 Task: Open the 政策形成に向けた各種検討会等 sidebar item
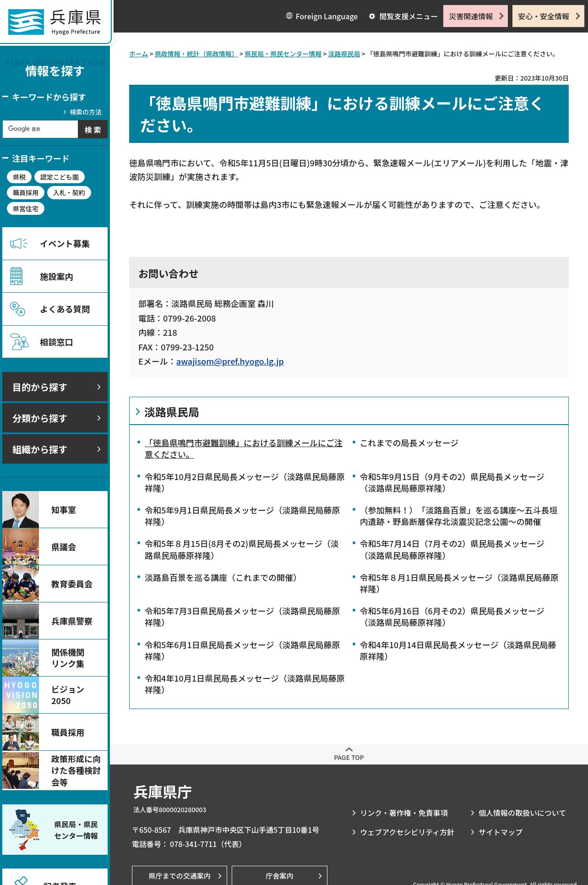[x=55, y=770]
